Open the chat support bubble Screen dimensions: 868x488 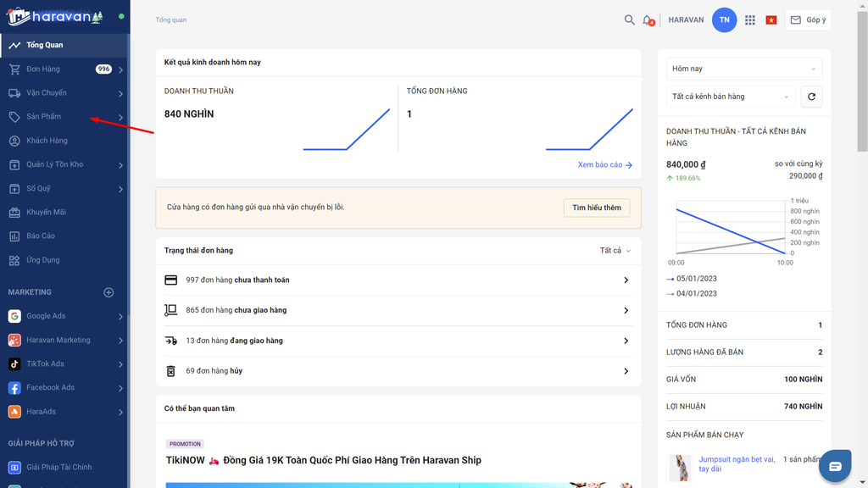(x=835, y=467)
